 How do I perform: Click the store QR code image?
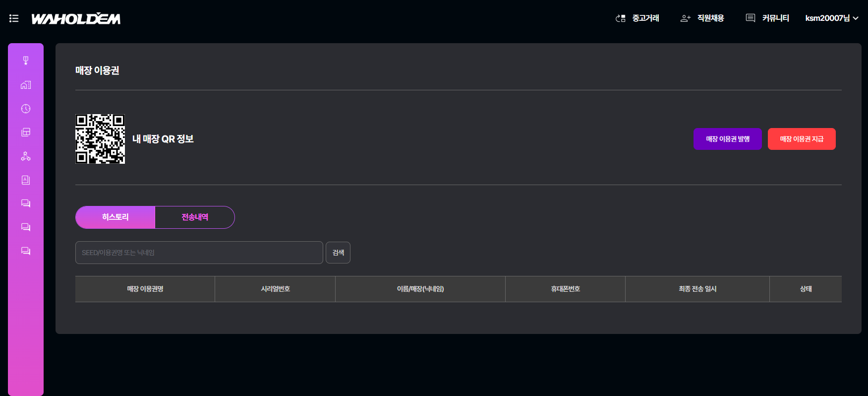coord(100,139)
